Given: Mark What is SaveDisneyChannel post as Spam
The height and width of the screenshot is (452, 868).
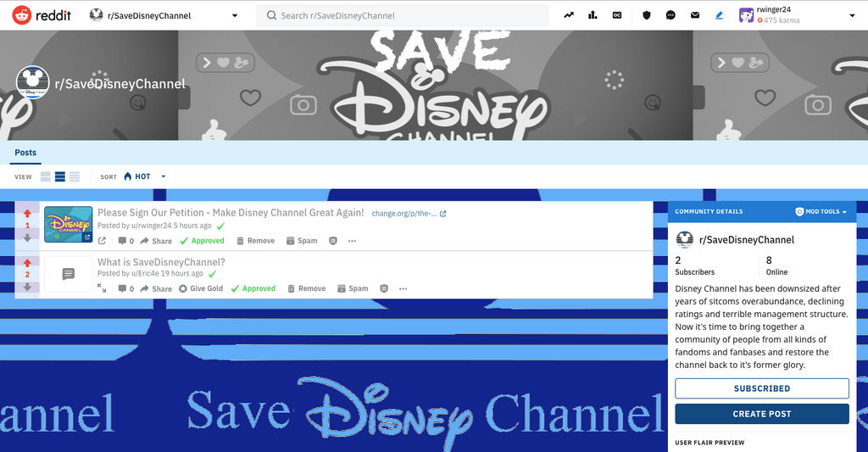Looking at the screenshot, I should (353, 288).
